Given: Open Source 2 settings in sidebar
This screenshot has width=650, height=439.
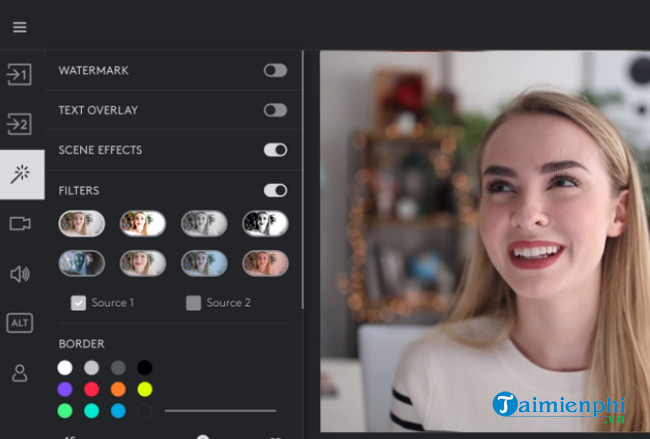Looking at the screenshot, I should pos(19,124).
